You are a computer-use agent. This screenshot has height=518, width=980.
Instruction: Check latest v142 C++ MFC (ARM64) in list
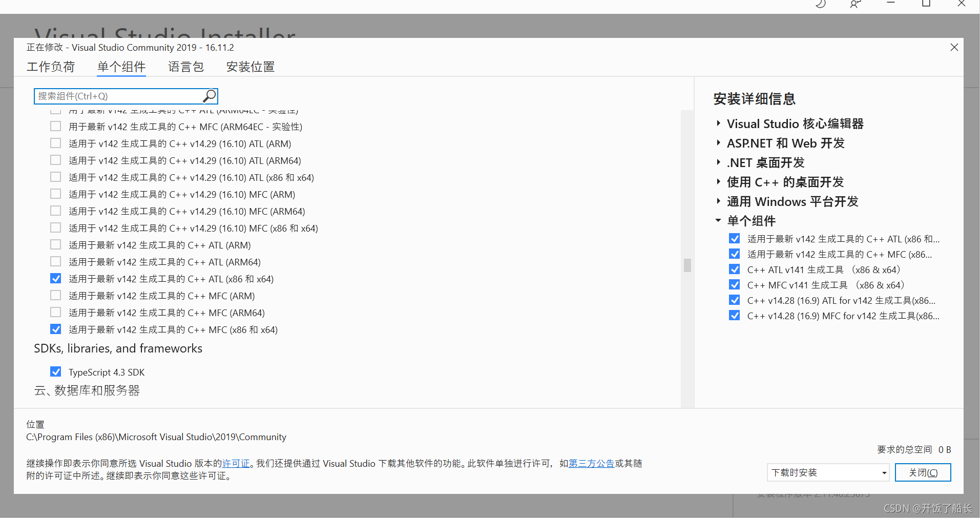[55, 312]
